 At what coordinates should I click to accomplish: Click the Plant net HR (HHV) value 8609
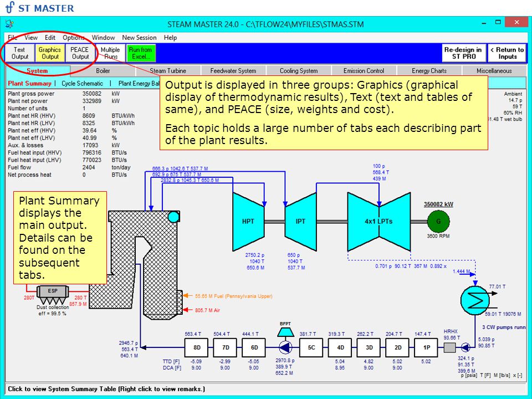(x=89, y=116)
